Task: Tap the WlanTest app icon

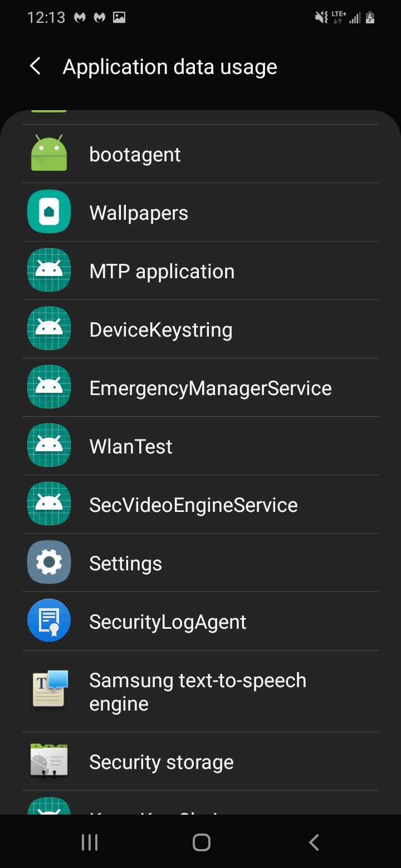Action: click(49, 446)
